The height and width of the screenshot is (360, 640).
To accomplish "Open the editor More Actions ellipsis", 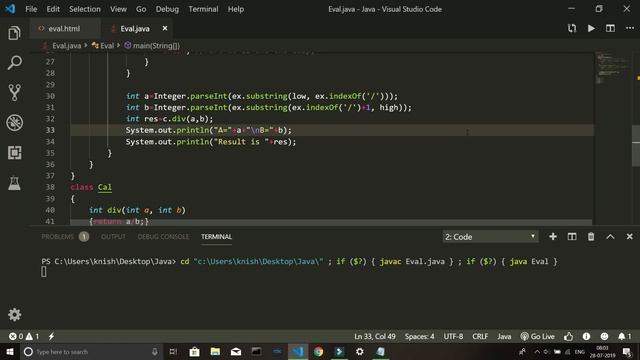I will (x=630, y=28).
